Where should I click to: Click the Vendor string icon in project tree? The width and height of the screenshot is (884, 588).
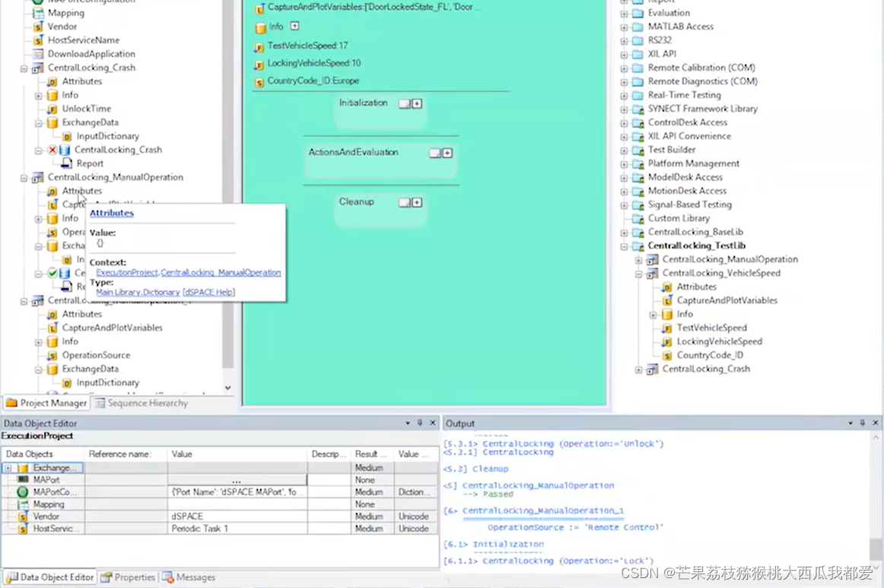point(38,27)
